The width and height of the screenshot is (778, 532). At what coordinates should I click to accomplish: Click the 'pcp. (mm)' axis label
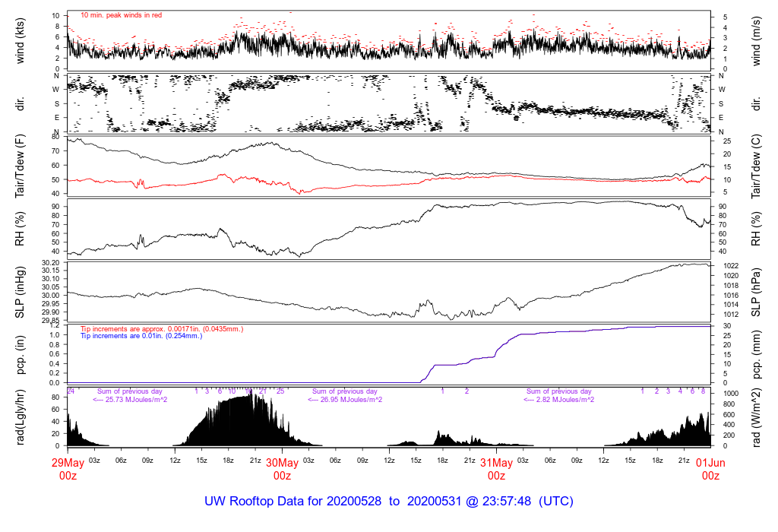click(756, 354)
